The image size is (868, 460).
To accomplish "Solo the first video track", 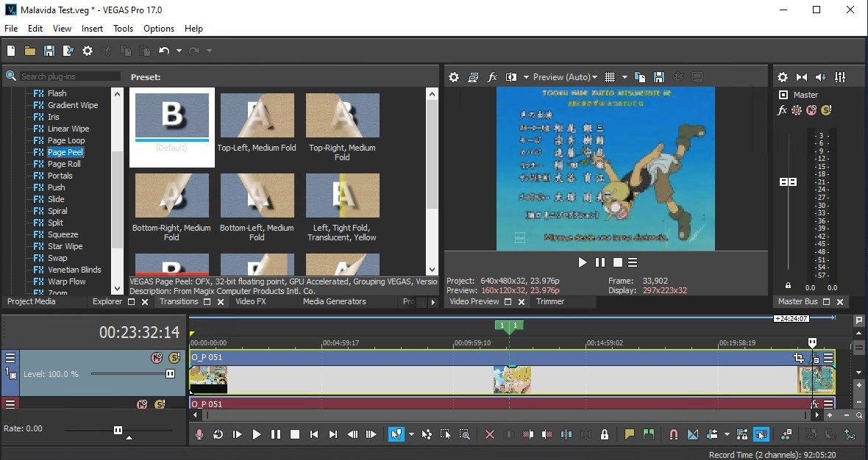I will coord(174,358).
